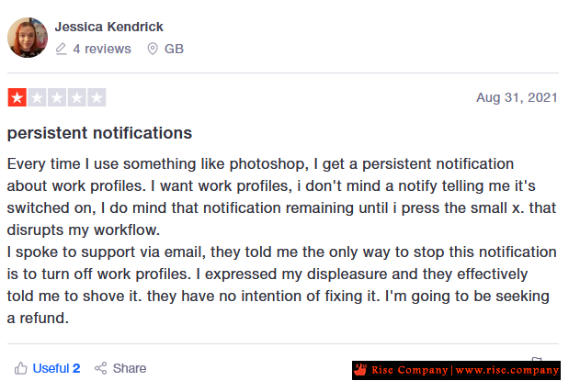Select the location pin icon

click(153, 49)
